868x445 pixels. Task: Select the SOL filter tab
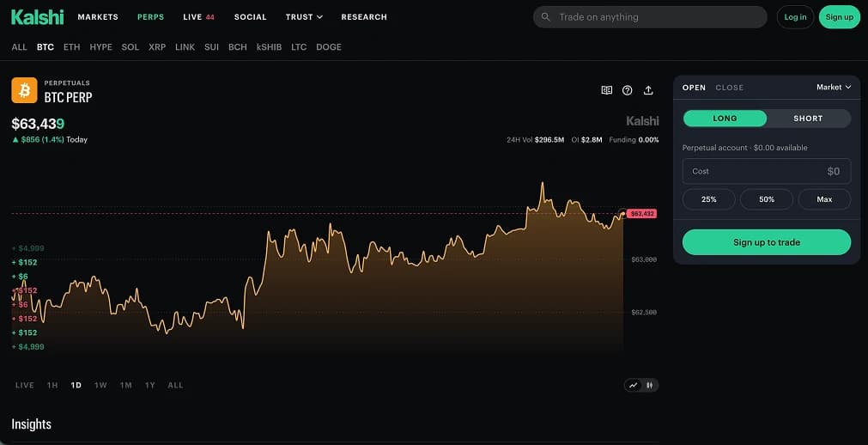click(131, 47)
